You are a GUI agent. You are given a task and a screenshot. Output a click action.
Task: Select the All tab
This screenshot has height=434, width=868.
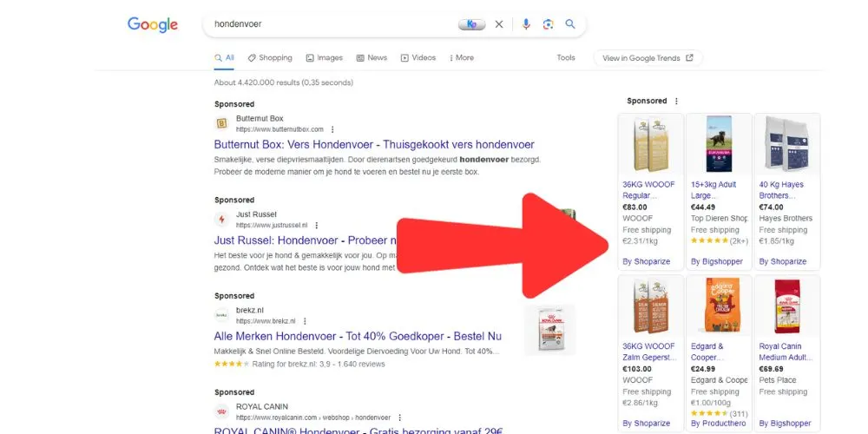[x=224, y=58]
